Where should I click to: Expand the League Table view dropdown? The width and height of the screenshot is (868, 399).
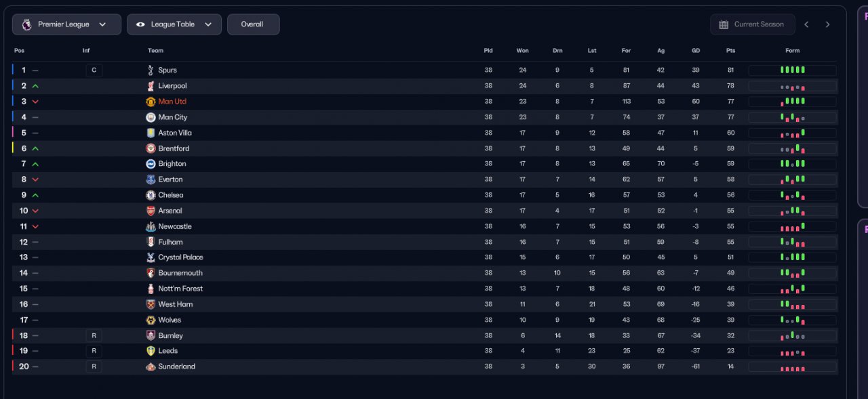[174, 24]
